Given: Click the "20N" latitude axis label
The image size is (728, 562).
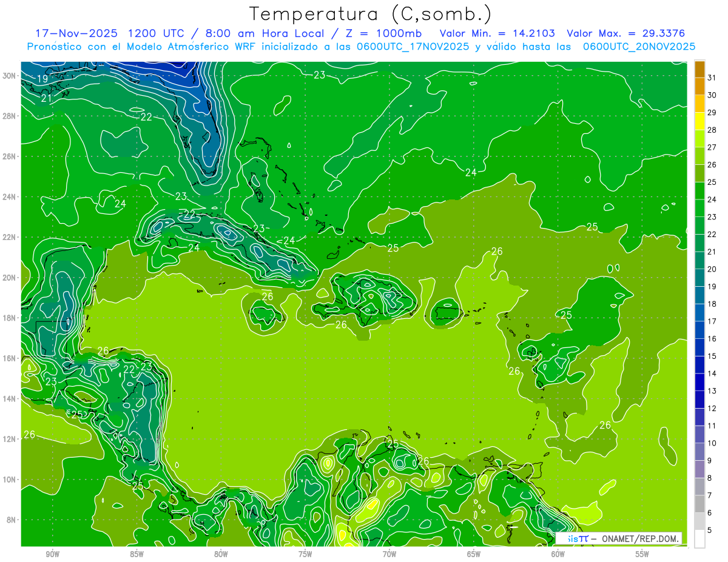Looking at the screenshot, I should coord(10,278).
